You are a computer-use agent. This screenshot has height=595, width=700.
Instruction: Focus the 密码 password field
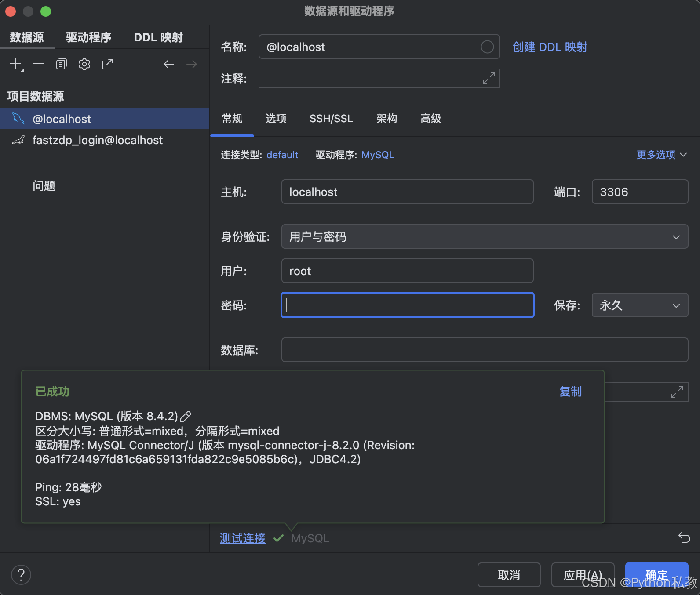pos(407,305)
